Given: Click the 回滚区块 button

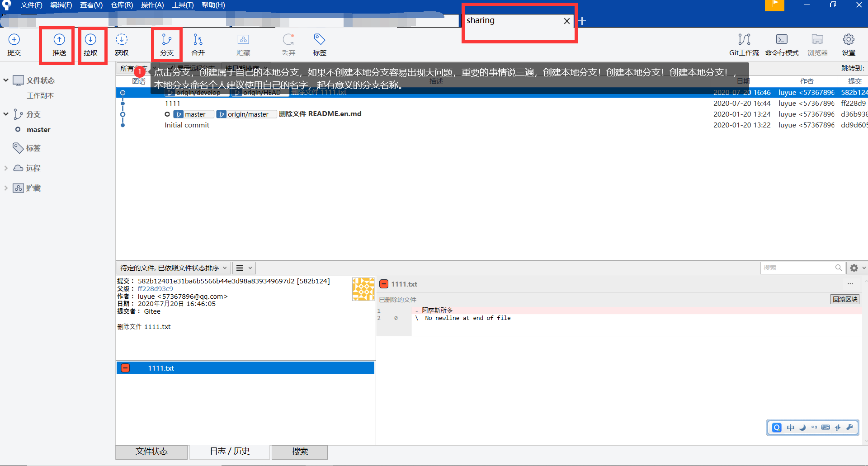Looking at the screenshot, I should tap(845, 299).
